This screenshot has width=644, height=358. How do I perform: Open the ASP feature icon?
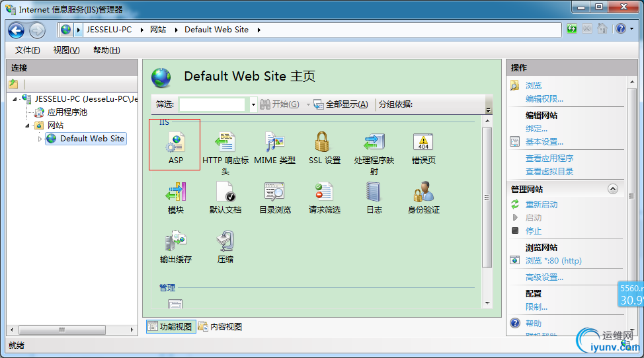(x=176, y=148)
